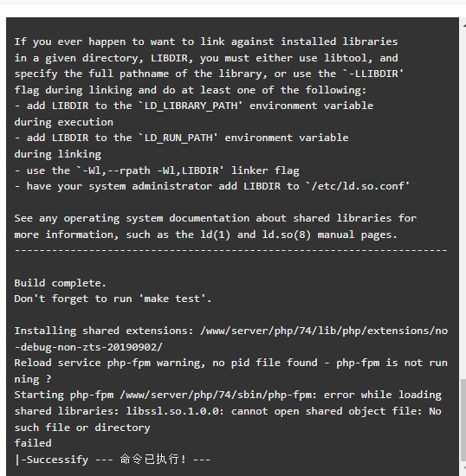Screen dimensions: 466x476
Task: Click the 'such file or directory' line
Action: (x=82, y=428)
